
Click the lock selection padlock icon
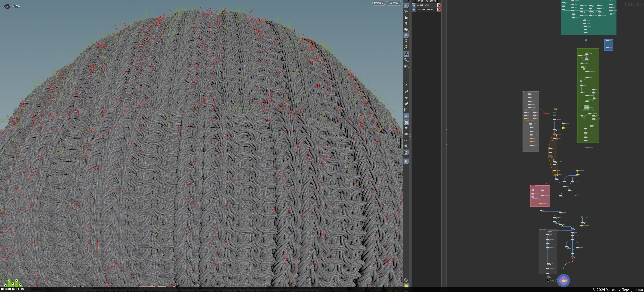pos(406,18)
